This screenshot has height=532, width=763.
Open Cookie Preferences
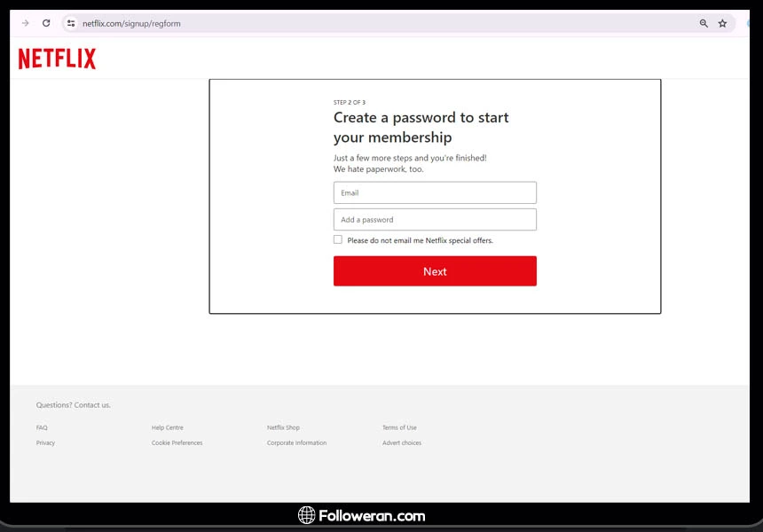tap(177, 442)
